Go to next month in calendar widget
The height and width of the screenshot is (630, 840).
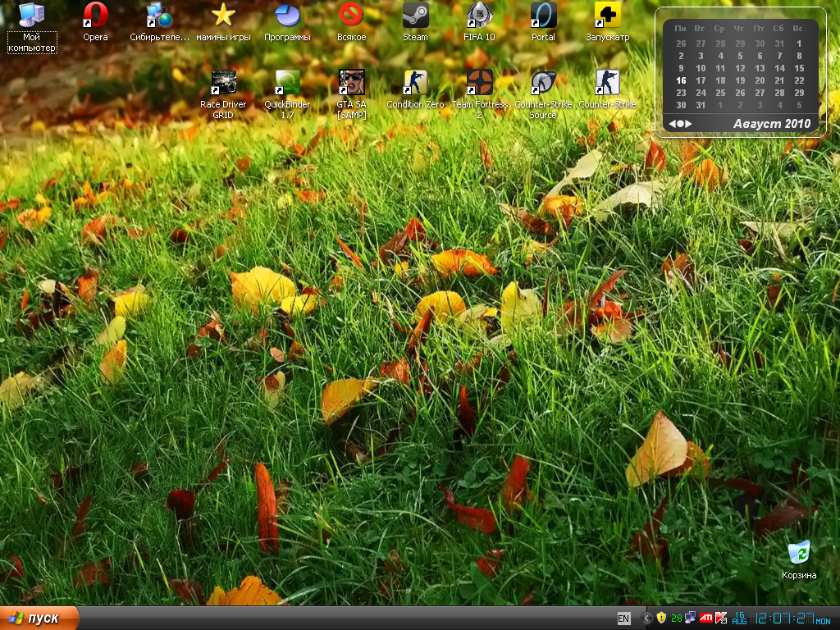[x=689, y=124]
